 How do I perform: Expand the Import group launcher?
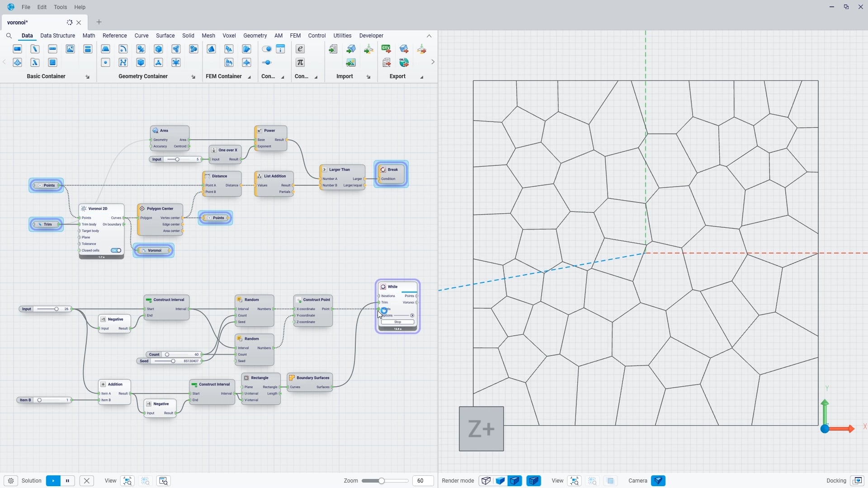[368, 77]
